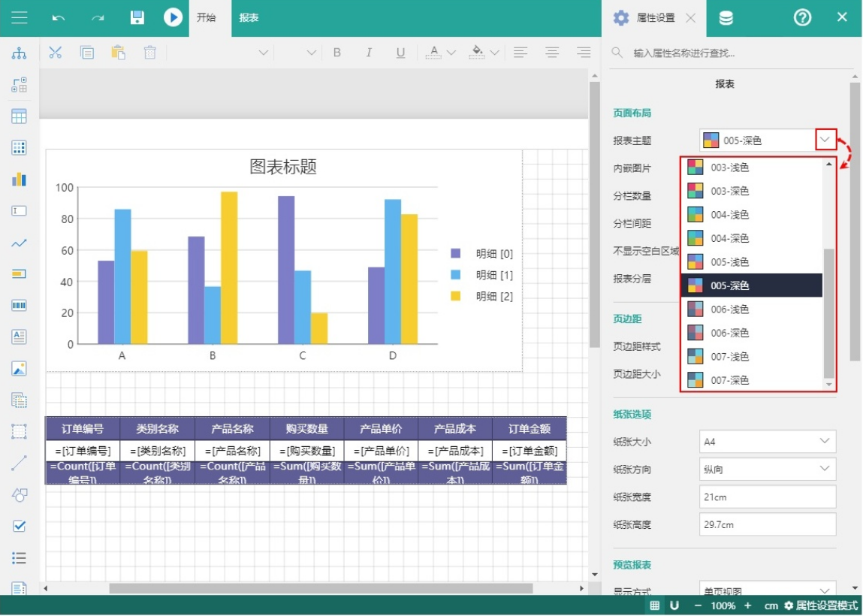Click the 纸张宽度 21cm field

(768, 497)
